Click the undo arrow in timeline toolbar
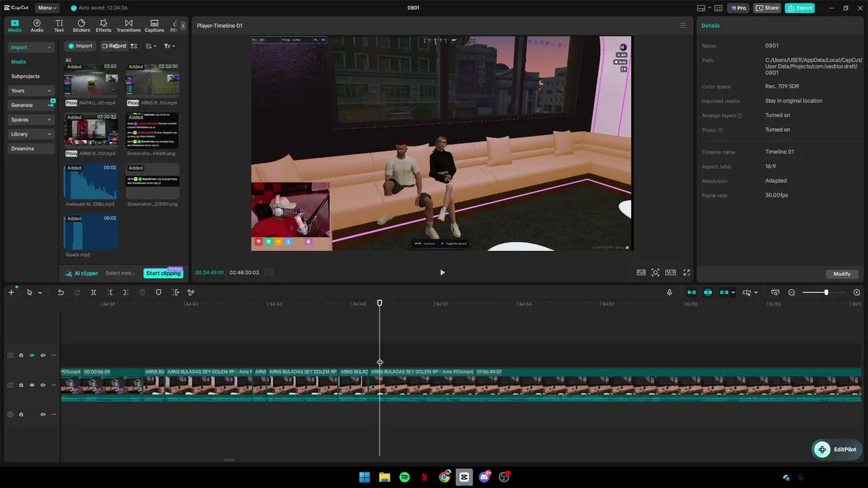The width and height of the screenshot is (868, 488). point(60,292)
